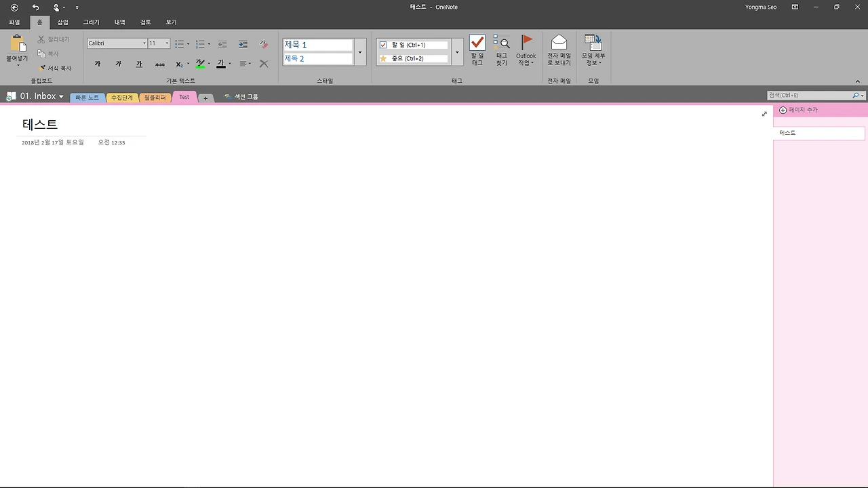Click 전자 메일로 보내기 (Email Page)
This screenshot has height=488, width=868.
coord(559,50)
